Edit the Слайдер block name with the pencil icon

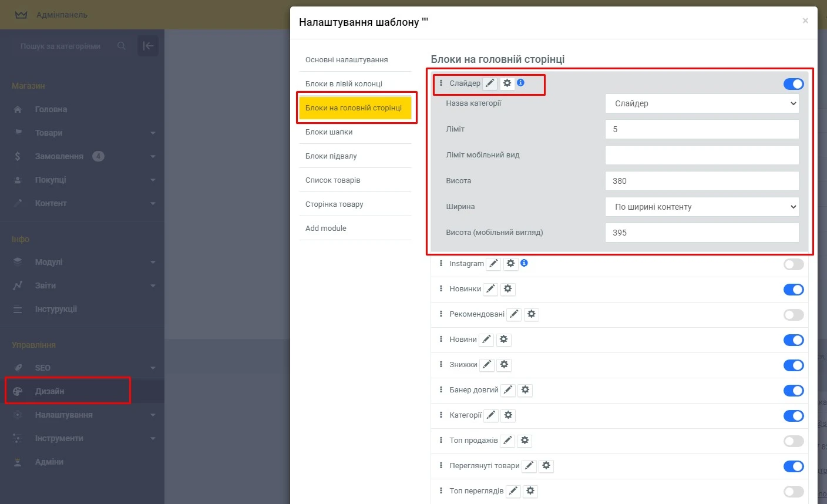tap(490, 83)
